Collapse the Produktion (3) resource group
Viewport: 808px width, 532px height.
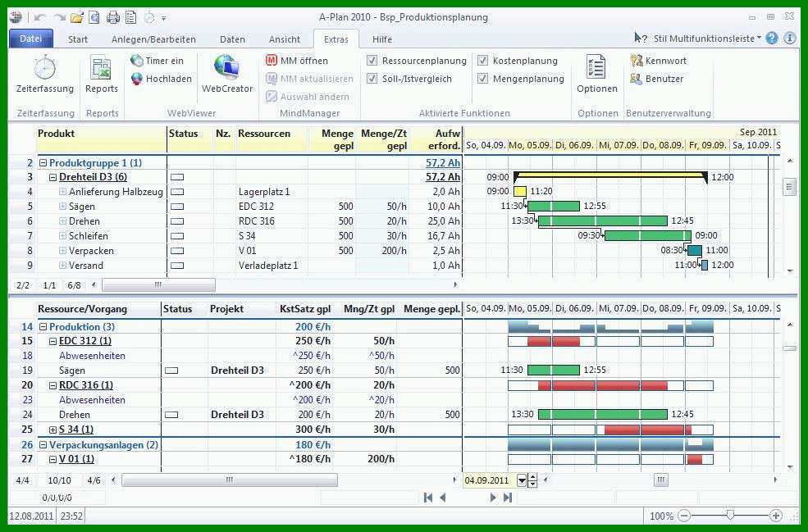point(43,327)
